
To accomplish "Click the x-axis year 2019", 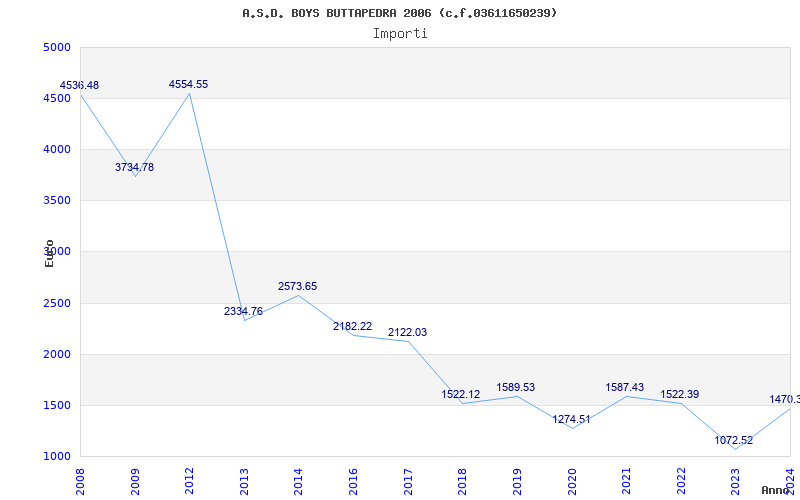I will [x=517, y=481].
